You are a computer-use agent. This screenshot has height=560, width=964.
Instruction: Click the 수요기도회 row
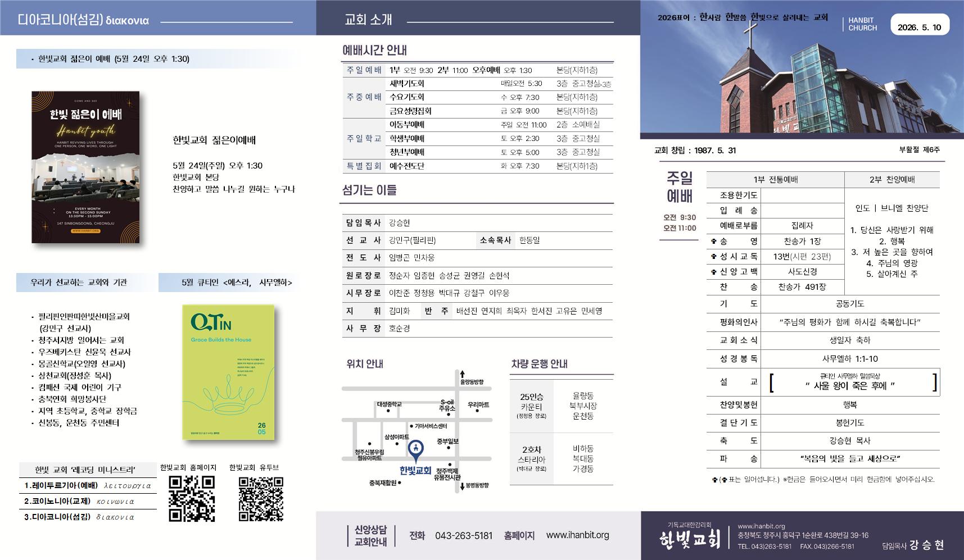coord(500,97)
